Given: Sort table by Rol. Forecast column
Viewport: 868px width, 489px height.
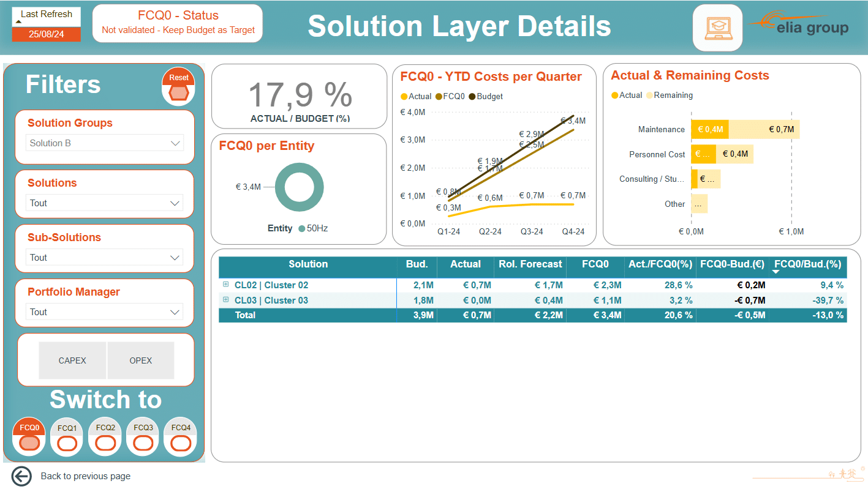Looking at the screenshot, I should [530, 264].
